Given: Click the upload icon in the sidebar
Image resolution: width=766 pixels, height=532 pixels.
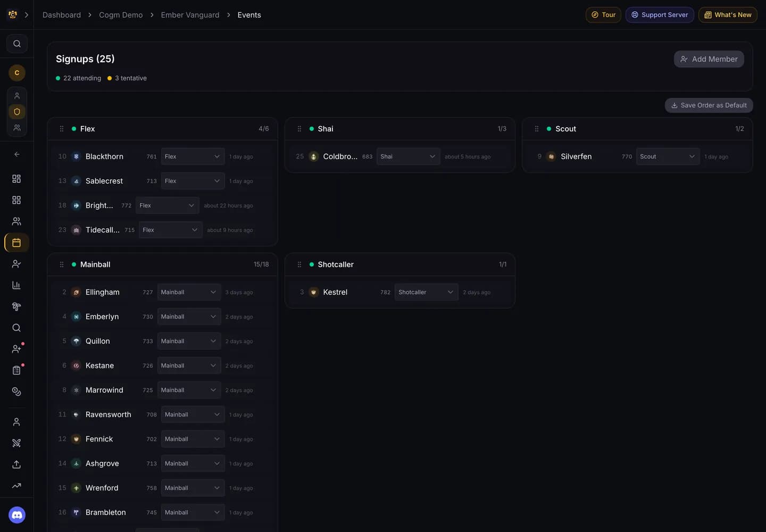Looking at the screenshot, I should click(16, 464).
